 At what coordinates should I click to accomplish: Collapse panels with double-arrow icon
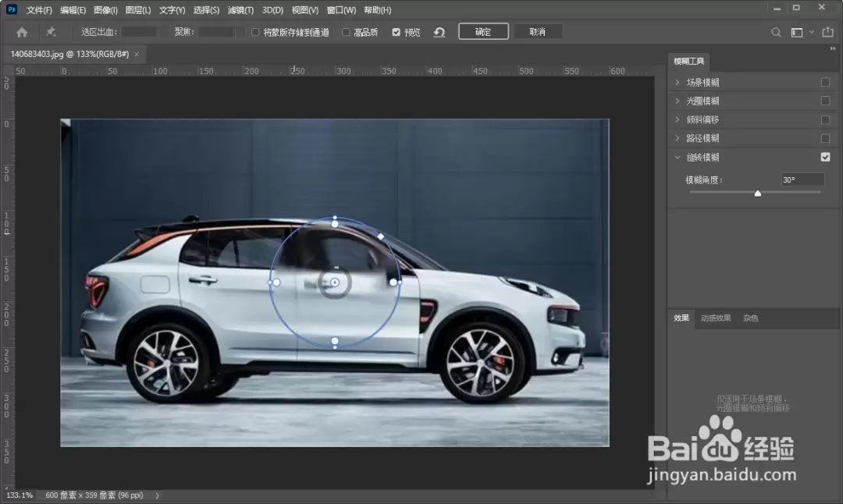coord(833,48)
